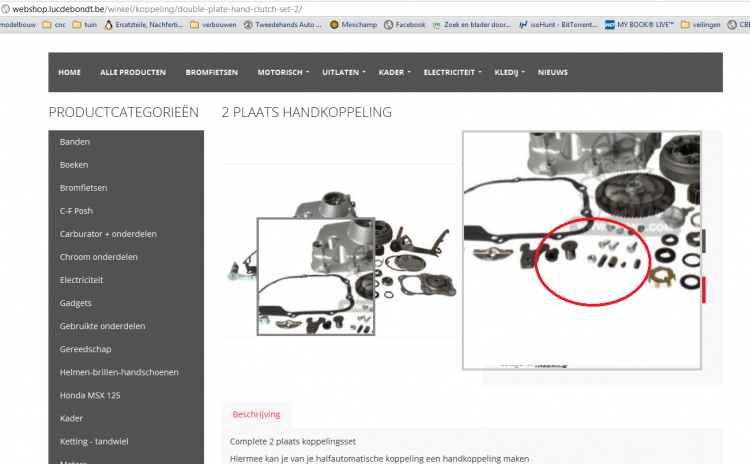Open the isoHunt - BitTorrent bookmark
This screenshot has width=750, height=464.
[x=558, y=25]
